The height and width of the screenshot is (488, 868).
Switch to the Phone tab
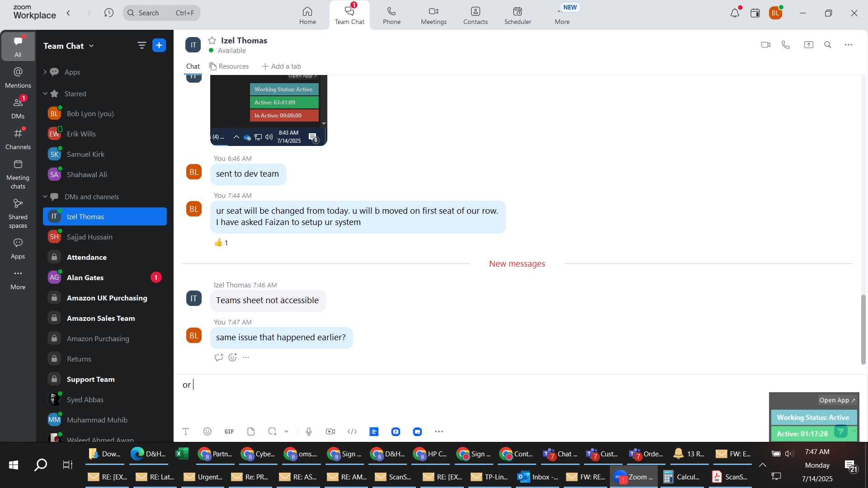(x=392, y=15)
